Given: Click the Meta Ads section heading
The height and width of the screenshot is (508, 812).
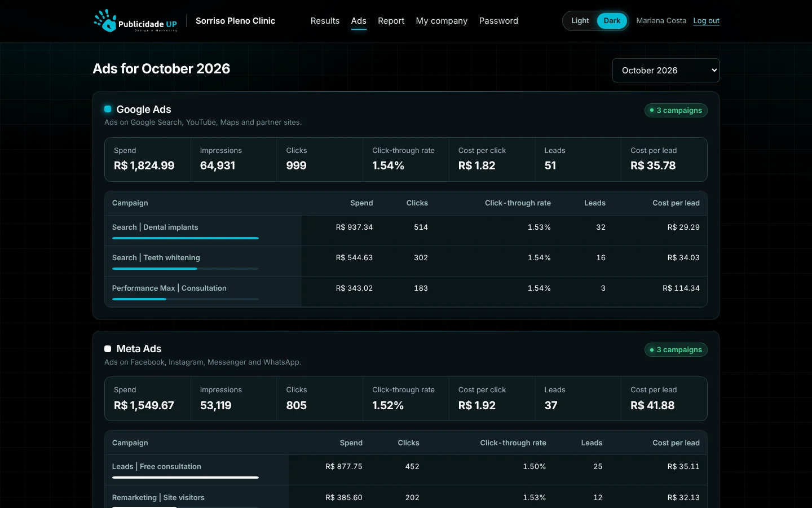Looking at the screenshot, I should pos(139,349).
